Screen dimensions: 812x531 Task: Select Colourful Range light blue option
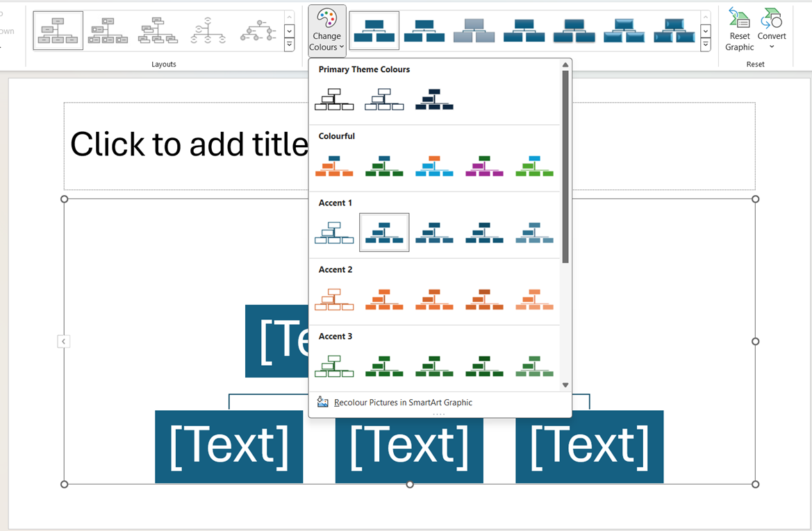point(434,166)
